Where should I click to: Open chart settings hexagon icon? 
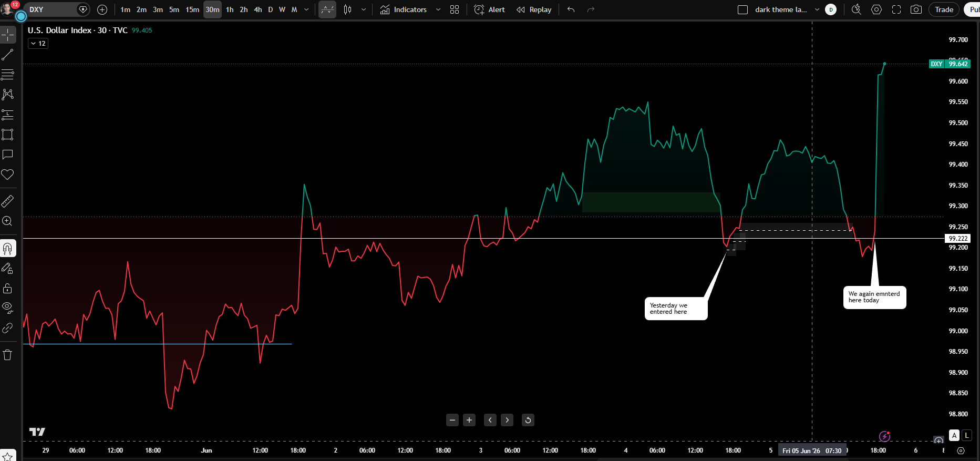(x=876, y=9)
